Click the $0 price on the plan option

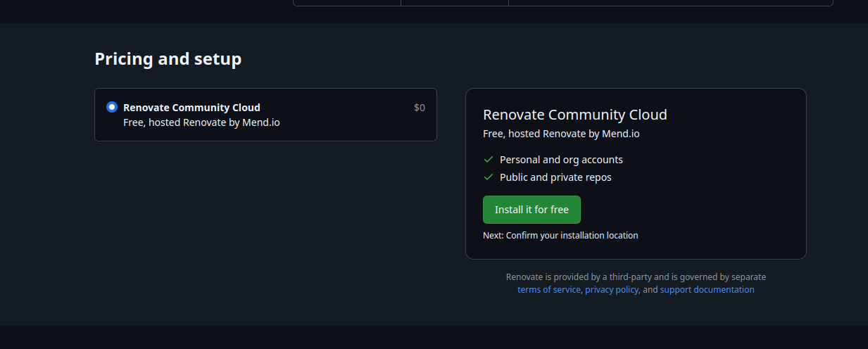[420, 108]
